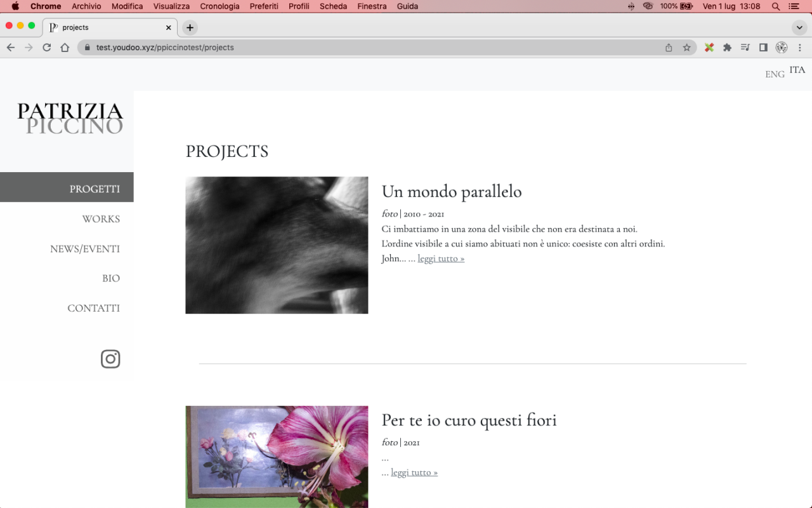Click the date and time in menu bar

[x=731, y=6]
